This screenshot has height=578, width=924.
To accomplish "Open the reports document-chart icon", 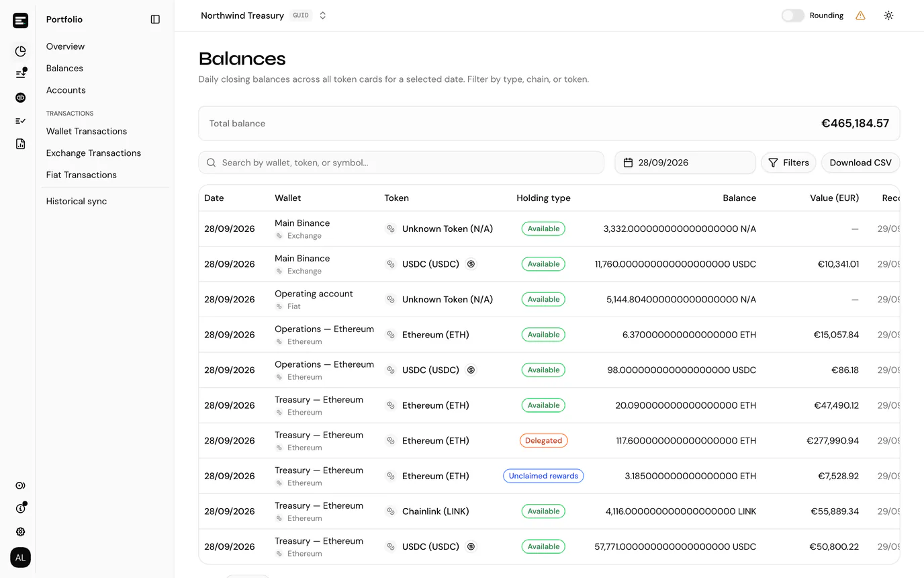I will coord(20,144).
